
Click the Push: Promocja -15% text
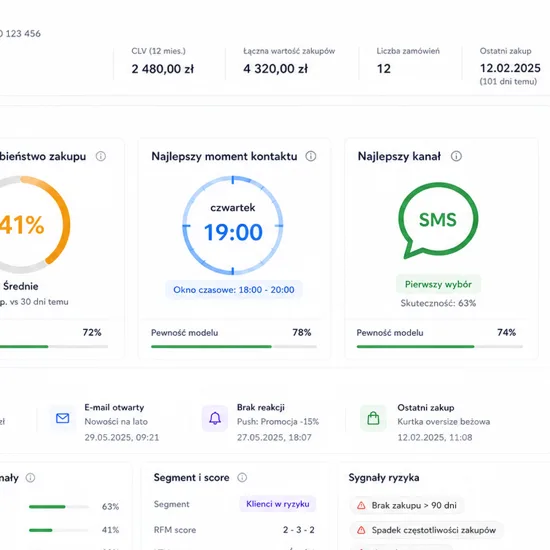pyautogui.click(x=278, y=422)
